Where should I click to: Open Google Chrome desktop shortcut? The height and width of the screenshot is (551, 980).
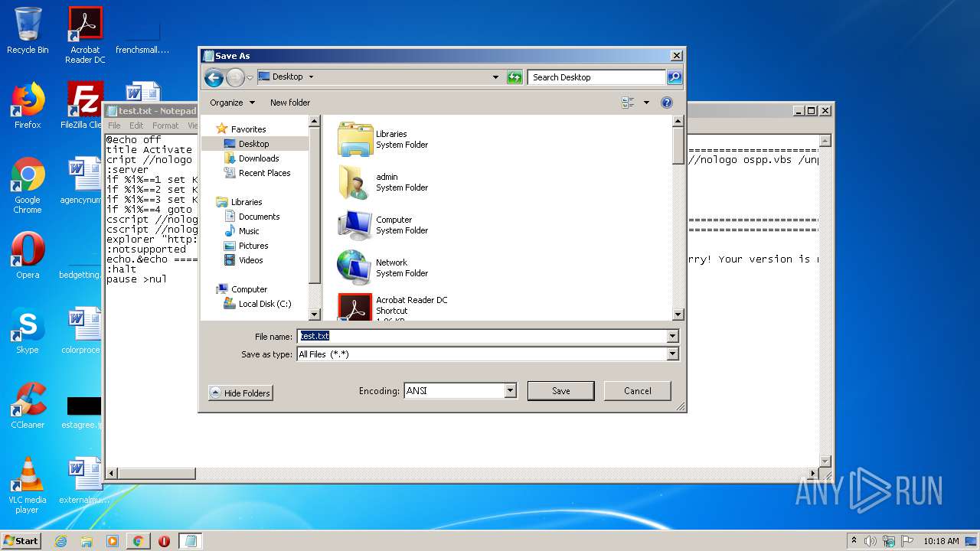(28, 185)
